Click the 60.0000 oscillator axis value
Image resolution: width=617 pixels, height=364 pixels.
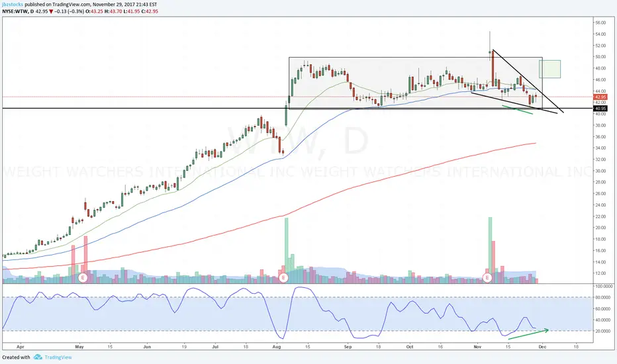[603, 309]
